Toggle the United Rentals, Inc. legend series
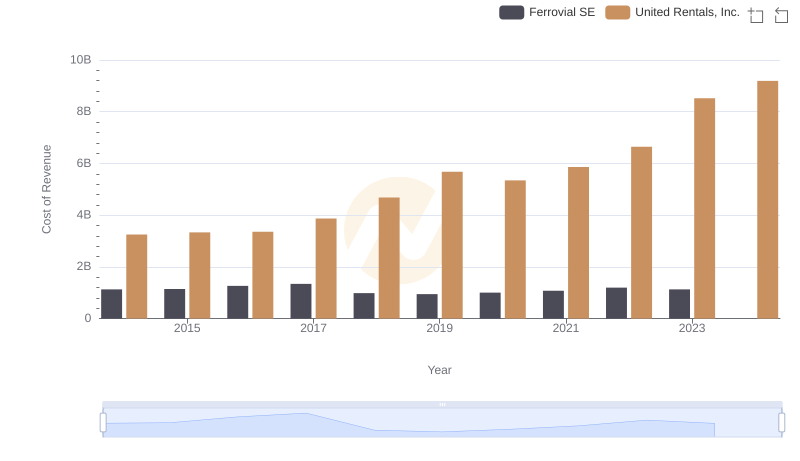800x461 pixels. click(672, 12)
